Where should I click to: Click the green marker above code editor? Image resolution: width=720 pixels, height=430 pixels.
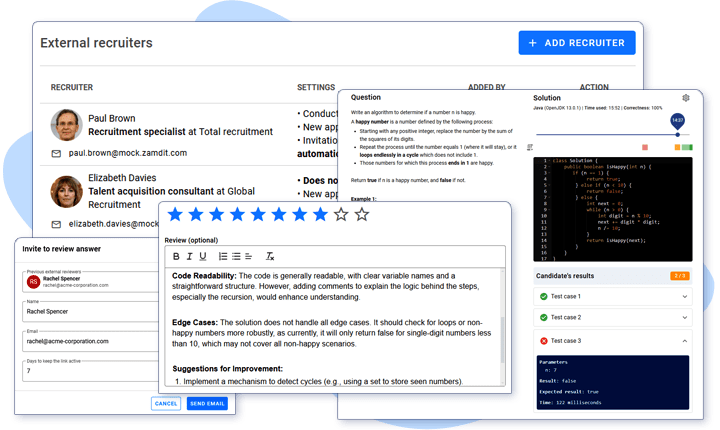pyautogui.click(x=687, y=147)
